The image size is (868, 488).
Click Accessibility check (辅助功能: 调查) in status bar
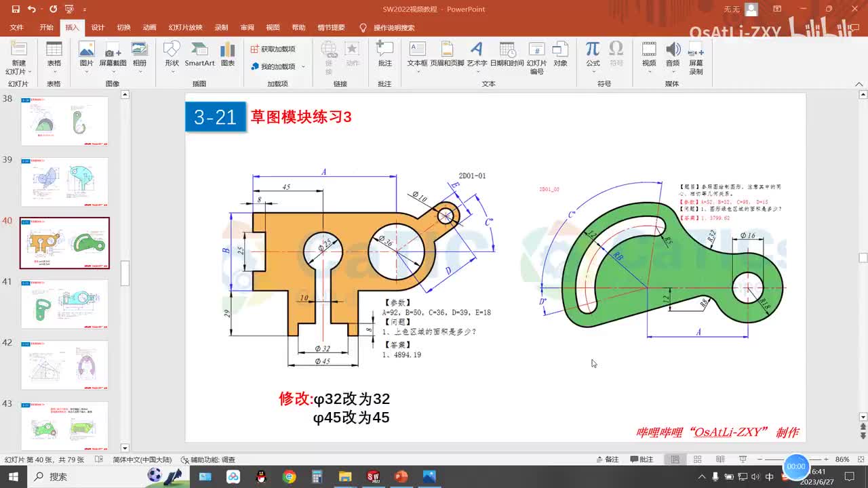(208, 460)
